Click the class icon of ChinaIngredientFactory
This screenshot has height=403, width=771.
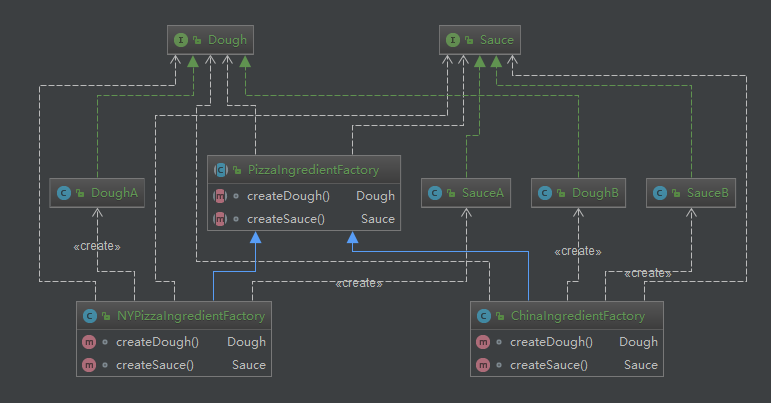484,316
